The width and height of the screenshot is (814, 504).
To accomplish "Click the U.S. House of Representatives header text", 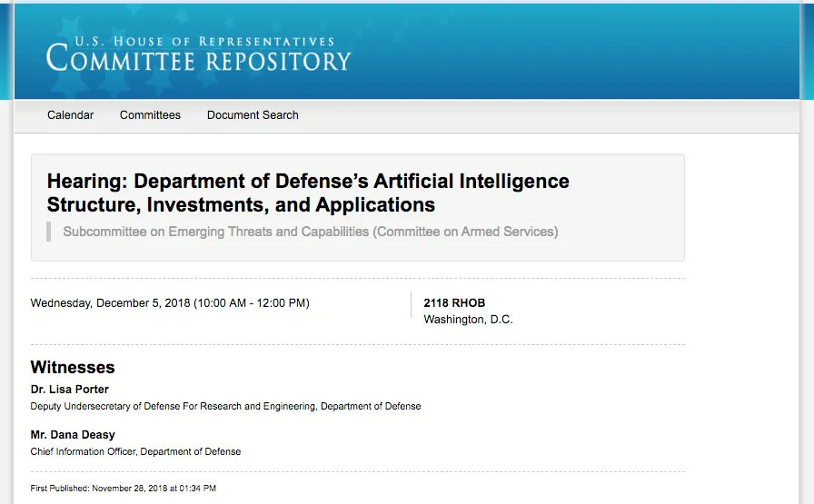I will tap(204, 42).
